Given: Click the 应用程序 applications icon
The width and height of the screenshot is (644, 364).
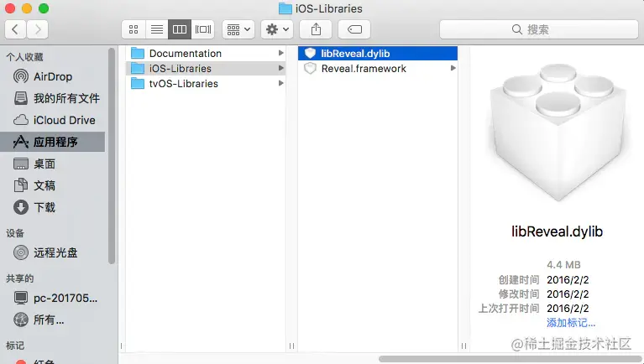Looking at the screenshot, I should click(21, 142).
